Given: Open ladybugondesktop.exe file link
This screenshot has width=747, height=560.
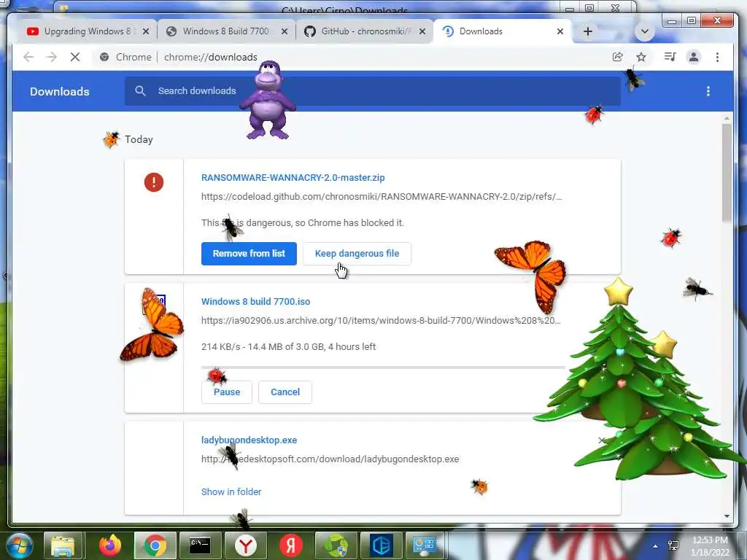Looking at the screenshot, I should click(249, 440).
